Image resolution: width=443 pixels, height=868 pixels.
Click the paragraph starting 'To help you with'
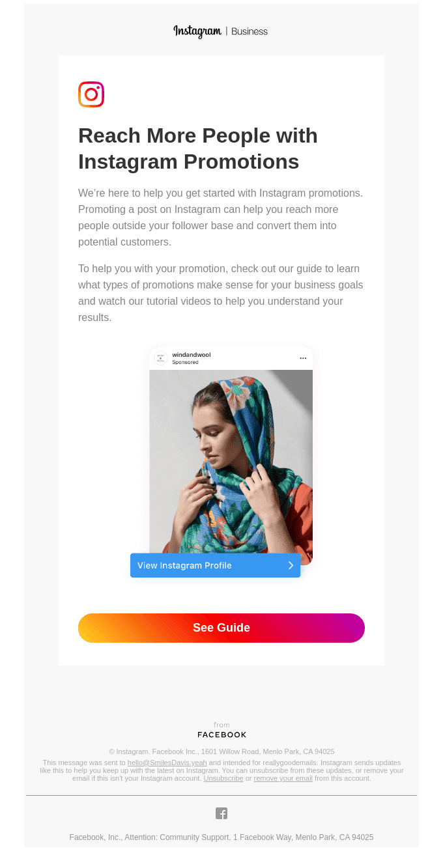pyautogui.click(x=220, y=293)
